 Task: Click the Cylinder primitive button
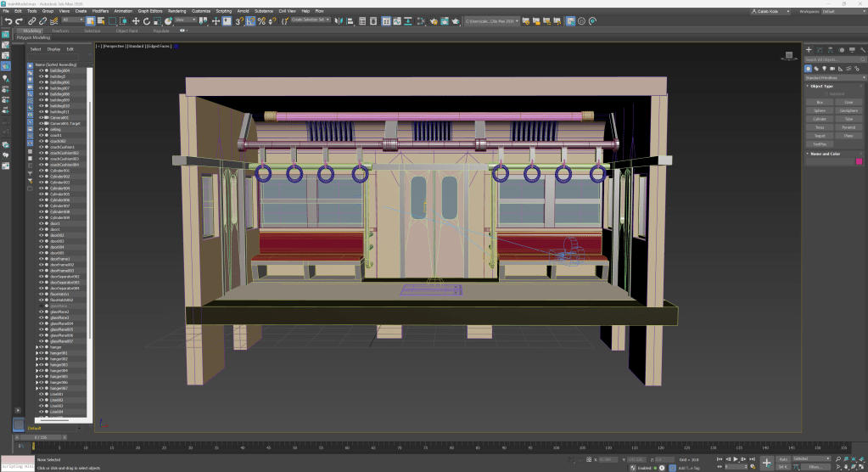(820, 119)
